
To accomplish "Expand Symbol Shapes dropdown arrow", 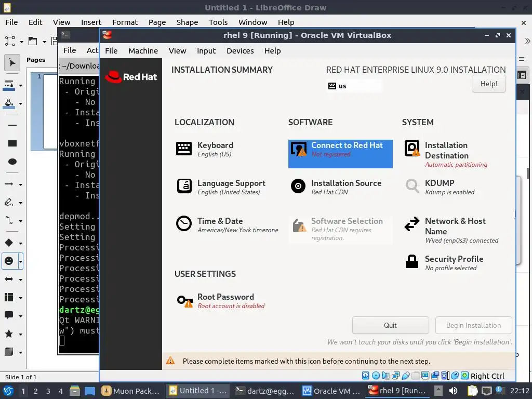I will 20,262.
